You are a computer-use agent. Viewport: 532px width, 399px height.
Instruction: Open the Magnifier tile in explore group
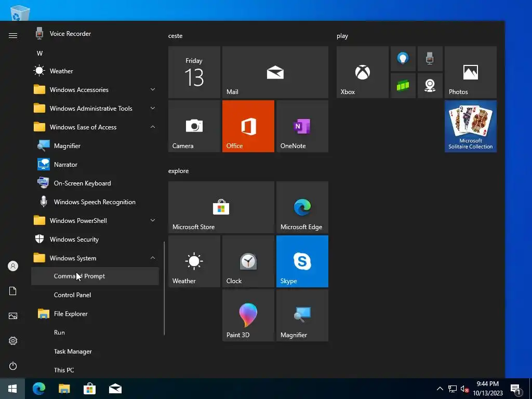pos(302,315)
